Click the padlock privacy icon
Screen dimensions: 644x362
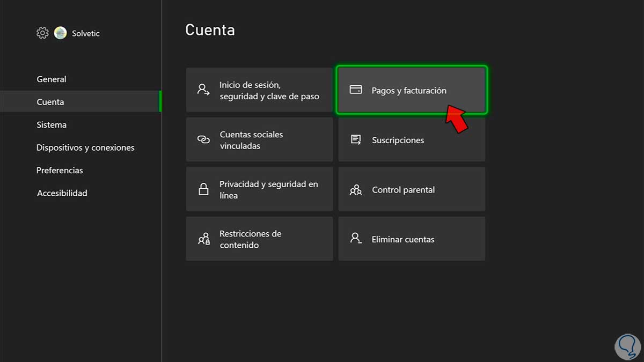click(x=203, y=189)
